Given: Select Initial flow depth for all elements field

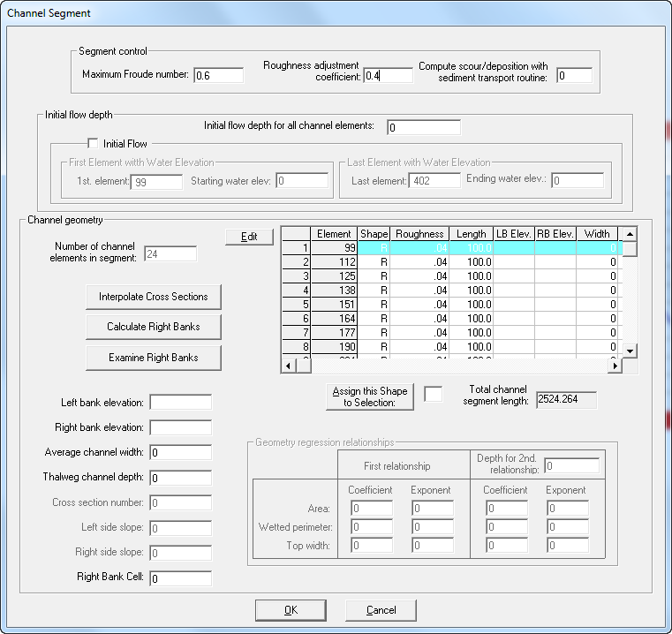Looking at the screenshot, I should pos(423,127).
